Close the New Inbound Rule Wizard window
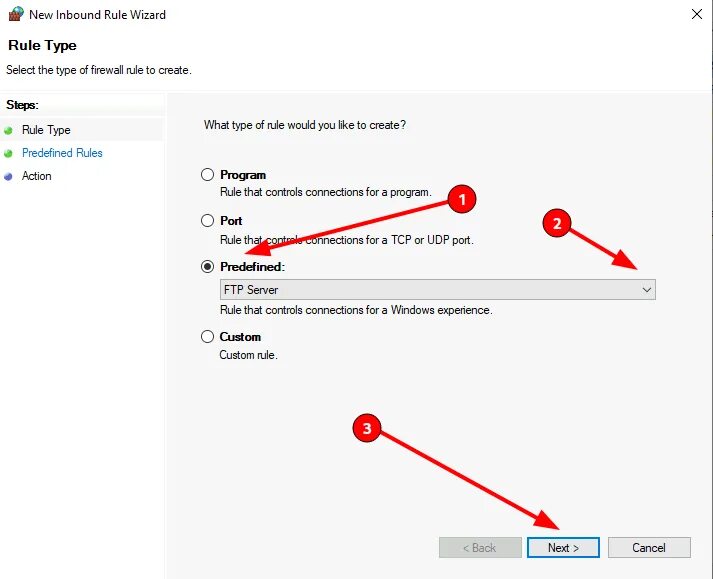This screenshot has width=713, height=579. [697, 14]
